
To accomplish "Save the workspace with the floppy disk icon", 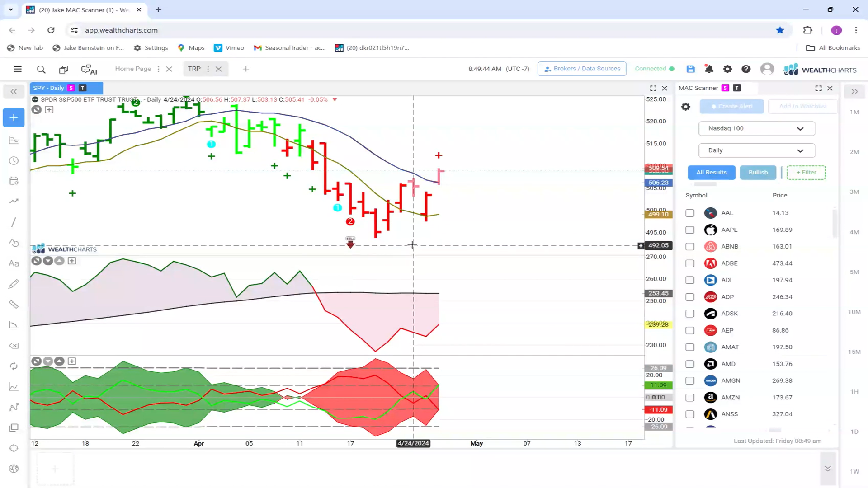I will [x=690, y=69].
